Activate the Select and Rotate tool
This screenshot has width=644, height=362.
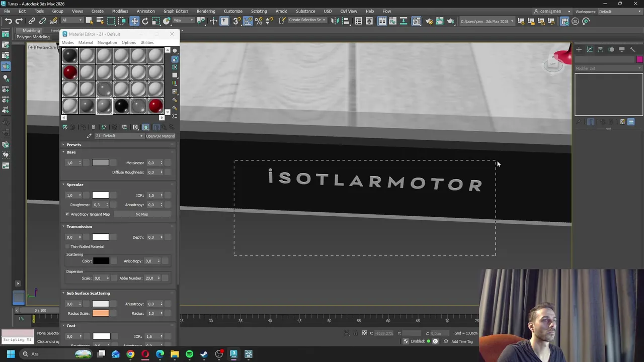[x=145, y=21]
